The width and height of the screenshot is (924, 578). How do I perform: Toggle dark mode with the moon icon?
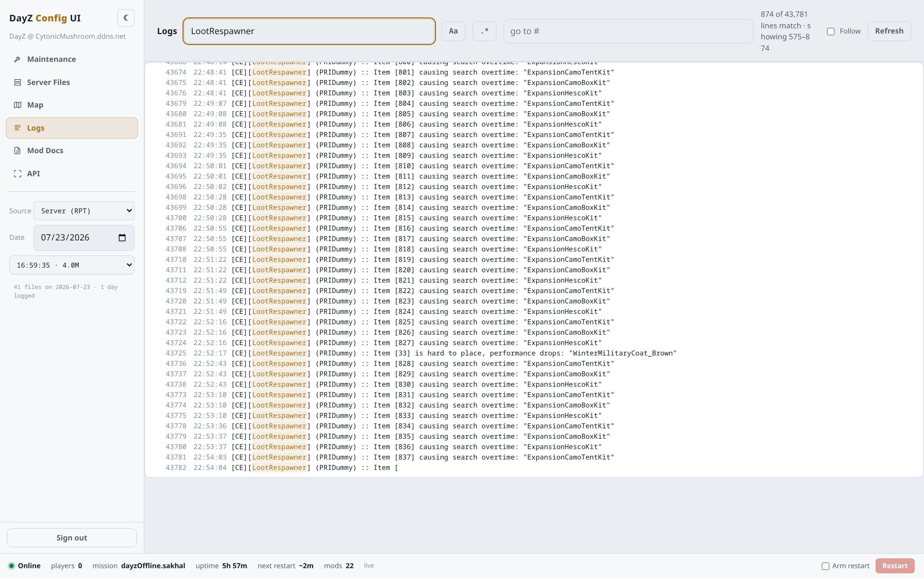(x=126, y=18)
